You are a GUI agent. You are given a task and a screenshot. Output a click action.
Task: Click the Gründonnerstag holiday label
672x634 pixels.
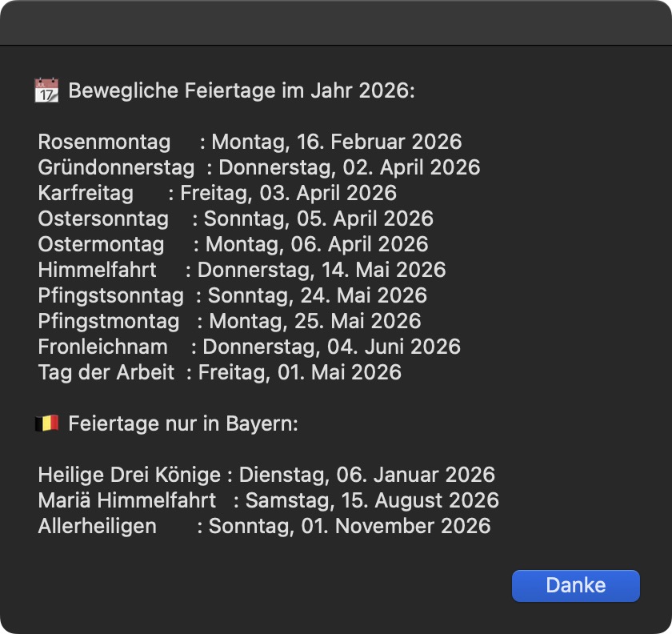pos(116,167)
